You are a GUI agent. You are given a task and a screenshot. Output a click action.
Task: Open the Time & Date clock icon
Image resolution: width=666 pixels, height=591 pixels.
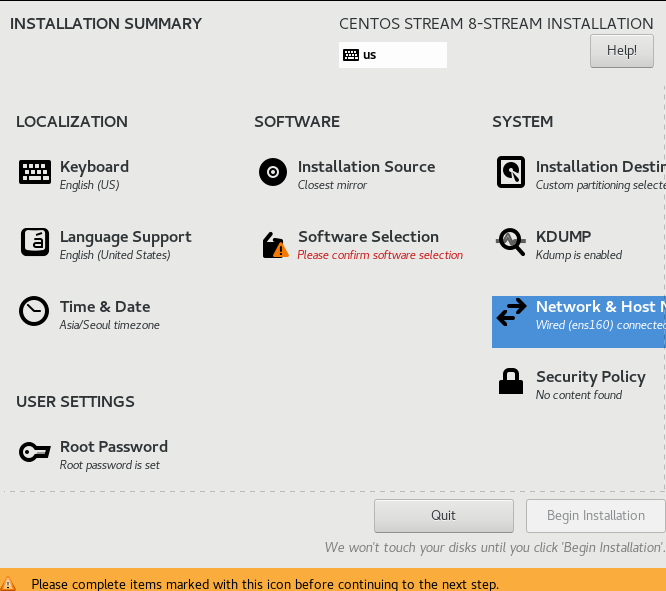click(x=34, y=311)
